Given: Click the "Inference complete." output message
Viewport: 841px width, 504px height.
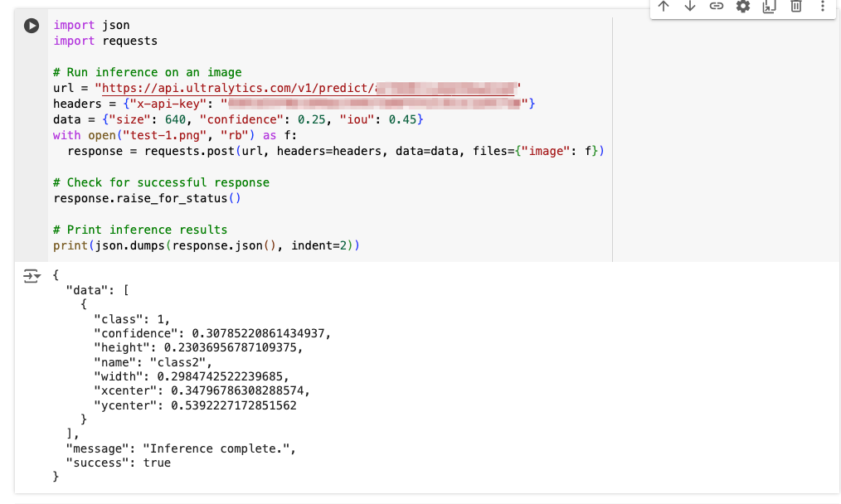Looking at the screenshot, I should click(x=218, y=448).
